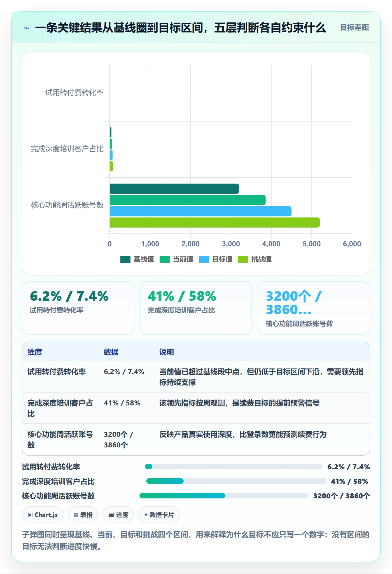Click the chart's 完成深度培训客户占比 axis label
The height and width of the screenshot is (574, 392).
(67, 149)
